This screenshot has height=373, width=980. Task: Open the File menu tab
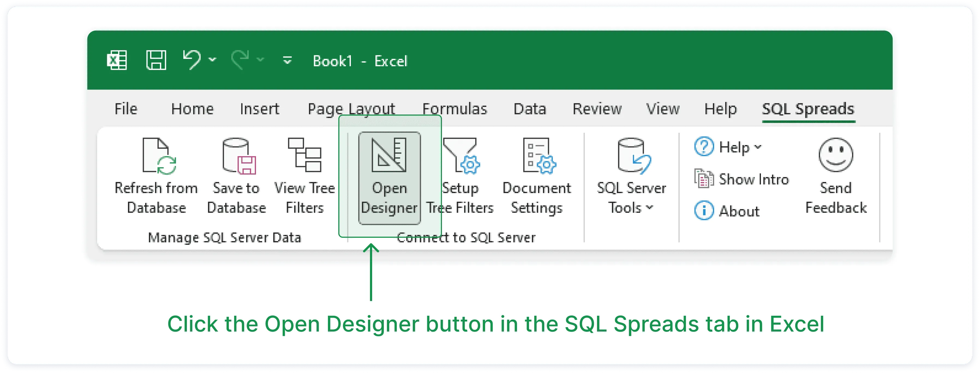(x=126, y=109)
